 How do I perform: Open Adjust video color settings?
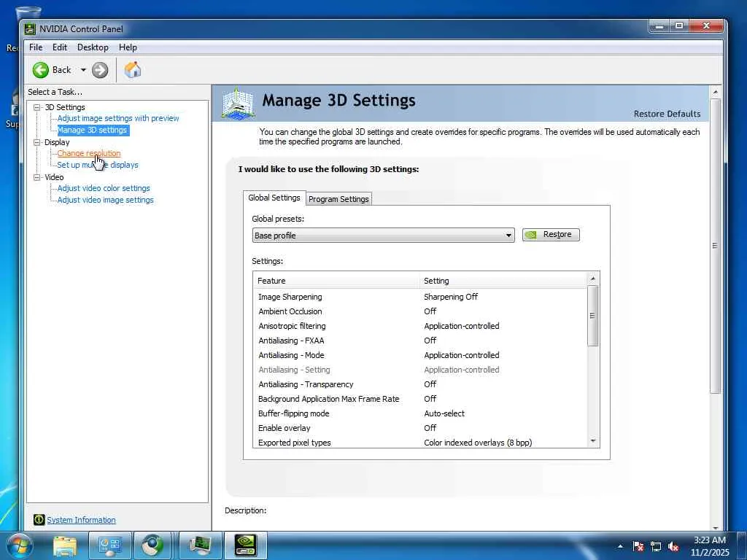tap(104, 188)
